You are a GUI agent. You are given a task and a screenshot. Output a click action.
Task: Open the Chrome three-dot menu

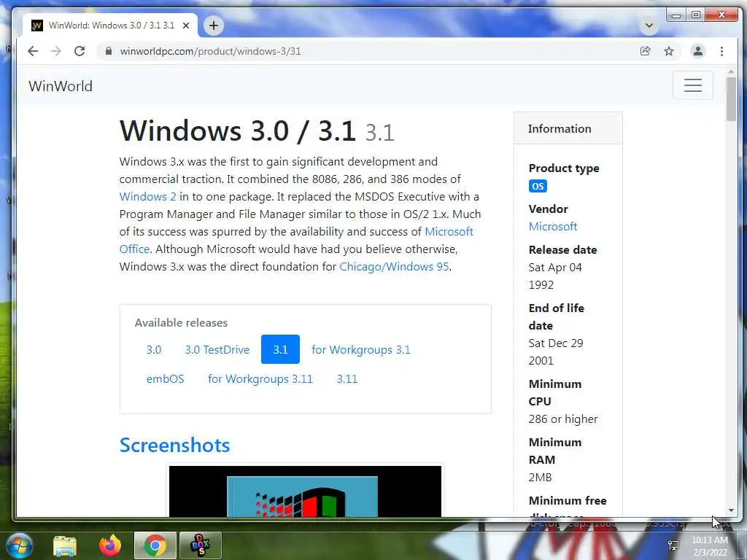(721, 51)
